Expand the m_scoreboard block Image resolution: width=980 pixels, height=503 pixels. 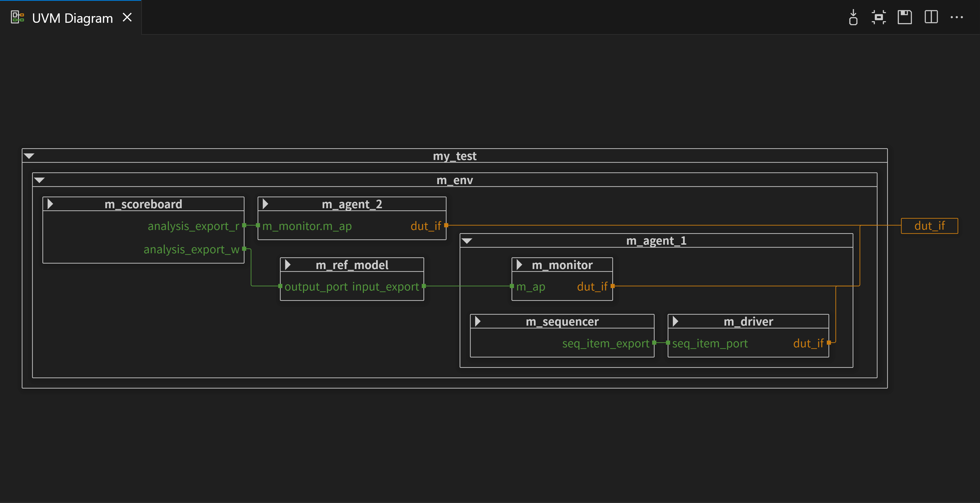50,204
